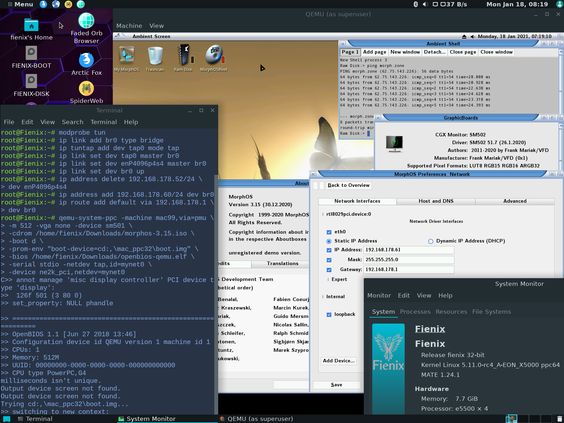Image resolution: width=564 pixels, height=423 pixels.
Task: Click the clock in top panel
Action: [517, 4]
